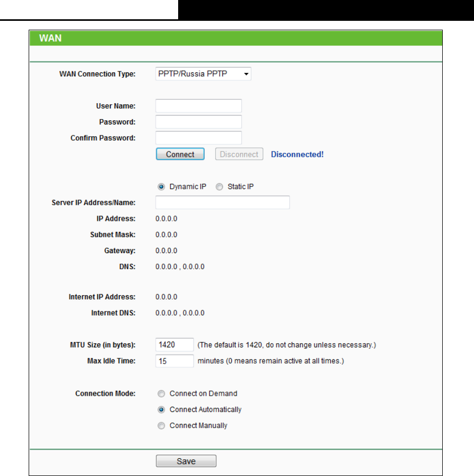
Task: Click the User Name input field
Action: [198, 106]
